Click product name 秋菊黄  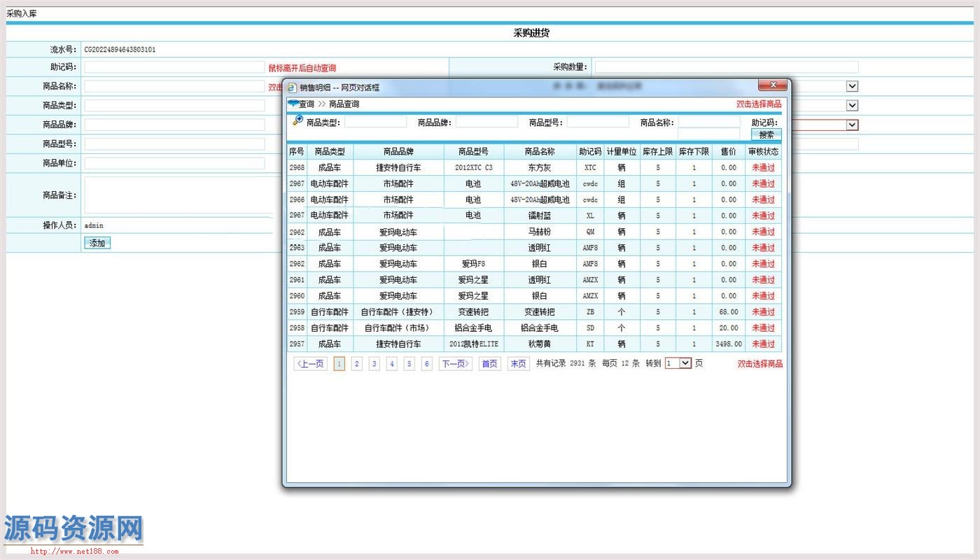click(540, 344)
